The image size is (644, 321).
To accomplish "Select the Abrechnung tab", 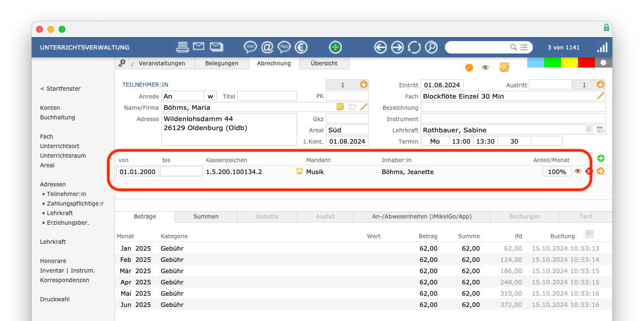I will click(x=274, y=63).
